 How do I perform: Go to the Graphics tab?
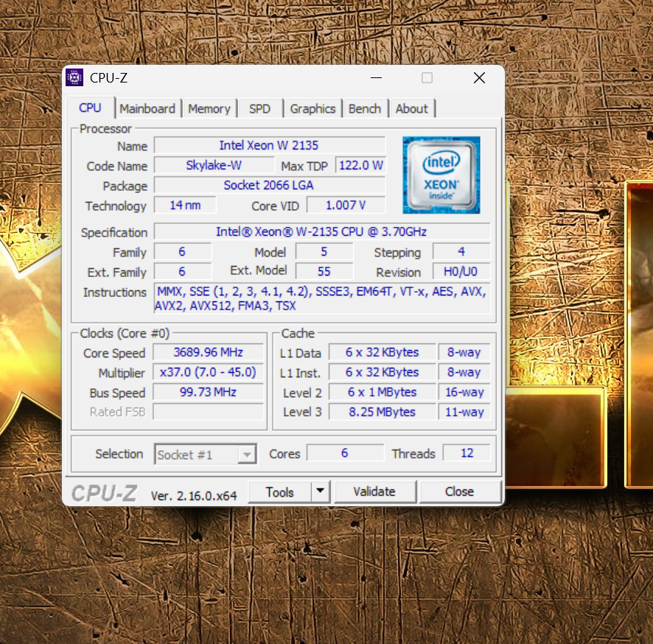coord(312,108)
